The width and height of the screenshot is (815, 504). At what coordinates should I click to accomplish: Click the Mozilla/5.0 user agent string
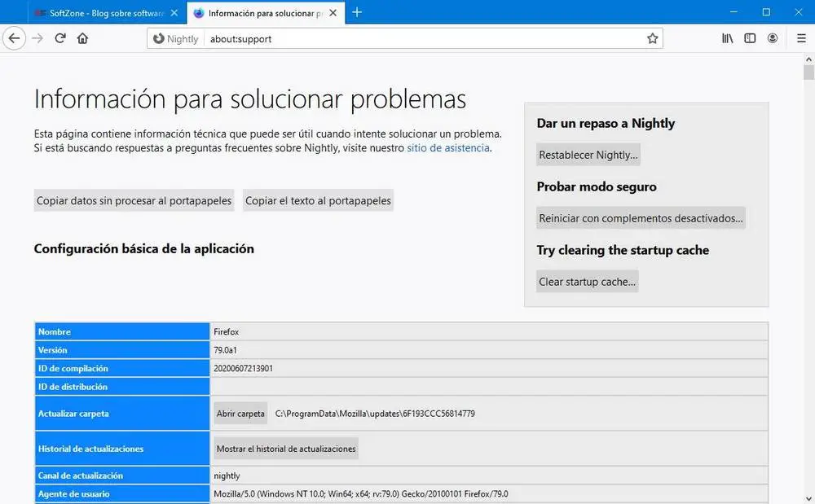(361, 494)
